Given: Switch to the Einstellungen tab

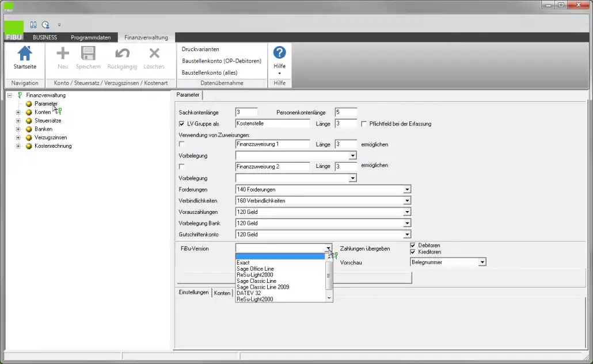Looking at the screenshot, I should tap(193, 292).
